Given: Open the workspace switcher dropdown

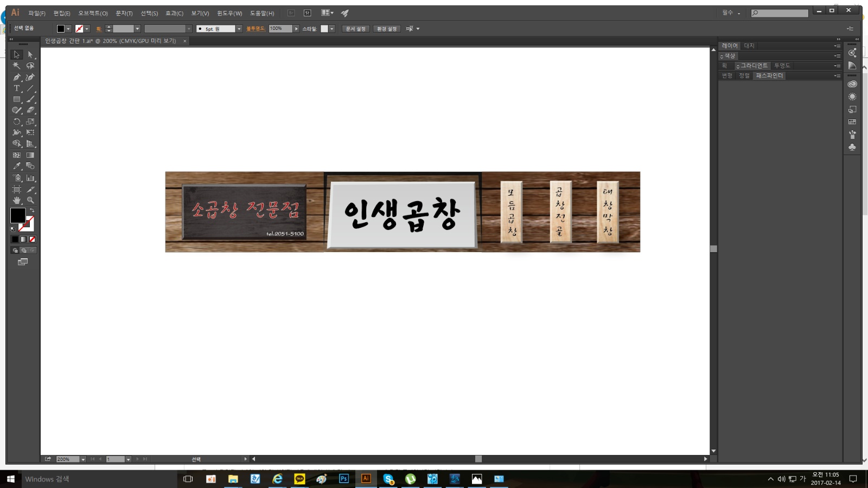Looking at the screenshot, I should (x=731, y=13).
